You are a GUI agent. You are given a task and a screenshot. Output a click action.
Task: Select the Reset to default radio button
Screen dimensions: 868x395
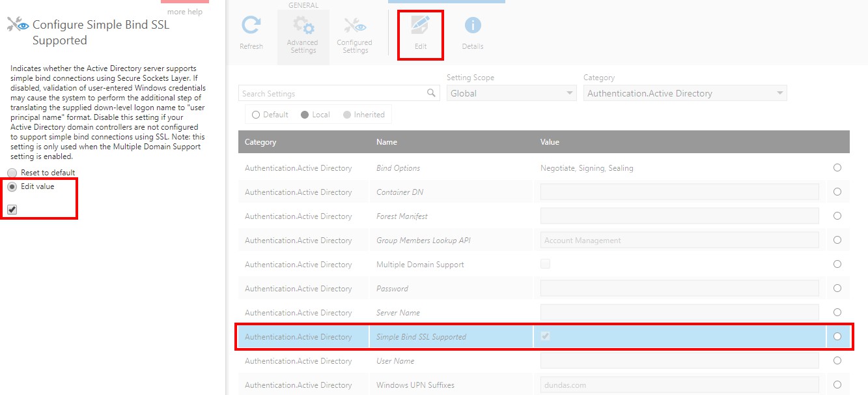11,172
